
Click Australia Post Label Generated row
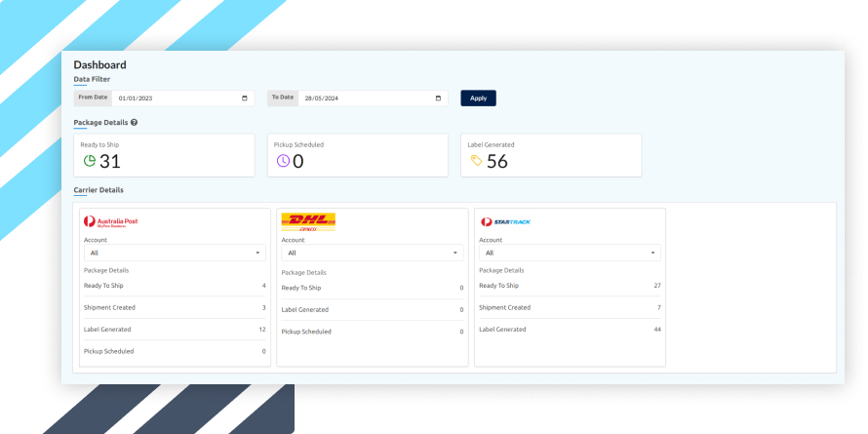pos(175,330)
